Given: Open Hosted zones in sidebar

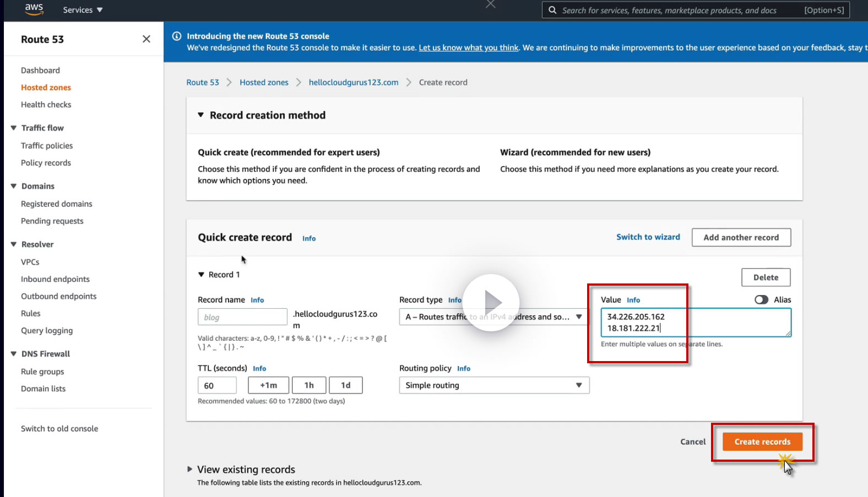Looking at the screenshot, I should coord(46,88).
